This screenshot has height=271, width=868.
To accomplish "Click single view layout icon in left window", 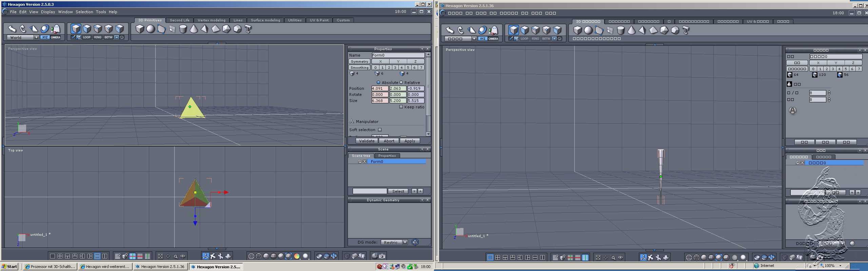I will pos(53,256).
